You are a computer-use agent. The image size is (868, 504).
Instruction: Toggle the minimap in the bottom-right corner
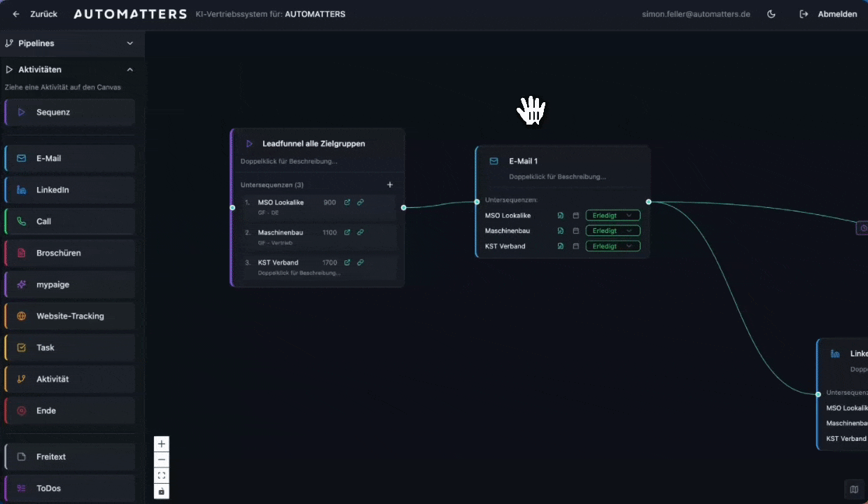pos(854,489)
